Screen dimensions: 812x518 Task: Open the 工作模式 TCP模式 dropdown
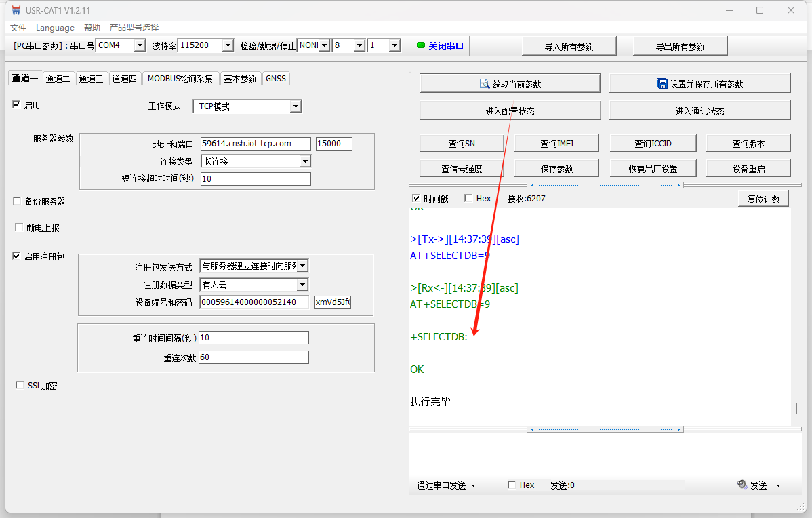[295, 106]
